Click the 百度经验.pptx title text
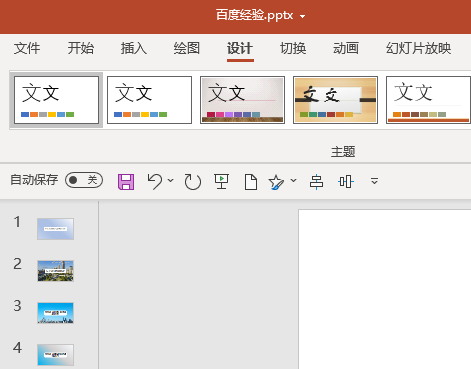This screenshot has height=369, width=471. 254,15
